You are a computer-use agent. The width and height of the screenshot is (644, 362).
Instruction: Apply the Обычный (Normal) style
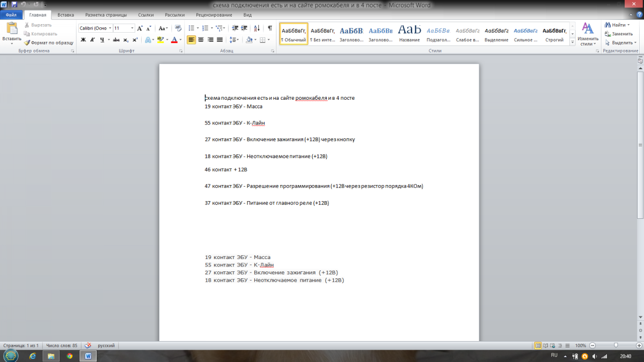[294, 34]
